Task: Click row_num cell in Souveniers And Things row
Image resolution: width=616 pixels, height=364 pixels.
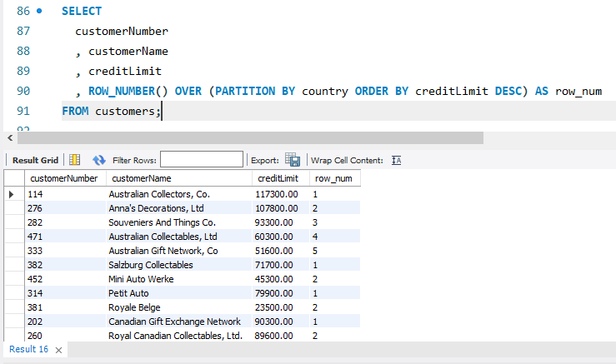Action: click(335, 222)
